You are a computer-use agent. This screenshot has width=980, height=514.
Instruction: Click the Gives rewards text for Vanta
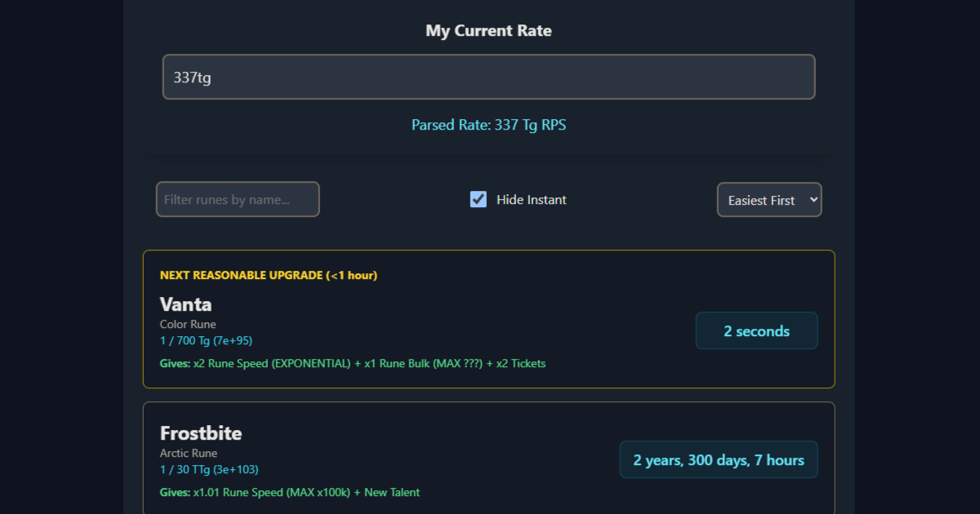tap(353, 363)
